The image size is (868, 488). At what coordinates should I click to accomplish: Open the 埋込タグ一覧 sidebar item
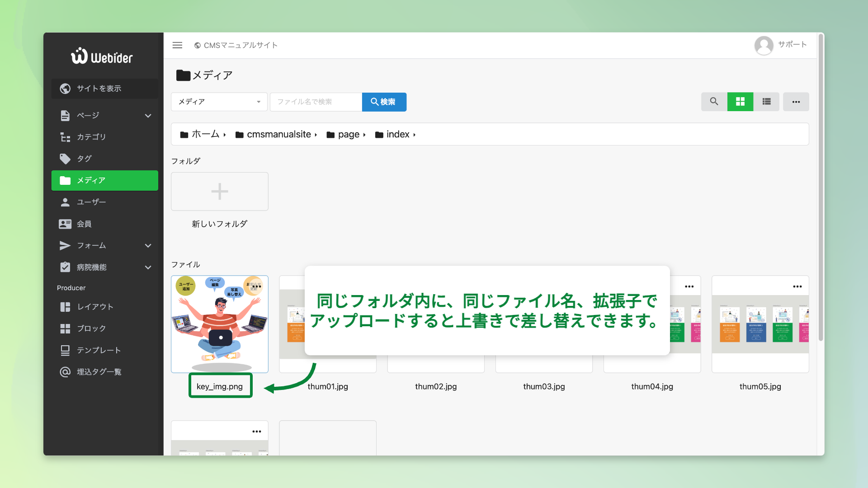tap(99, 372)
